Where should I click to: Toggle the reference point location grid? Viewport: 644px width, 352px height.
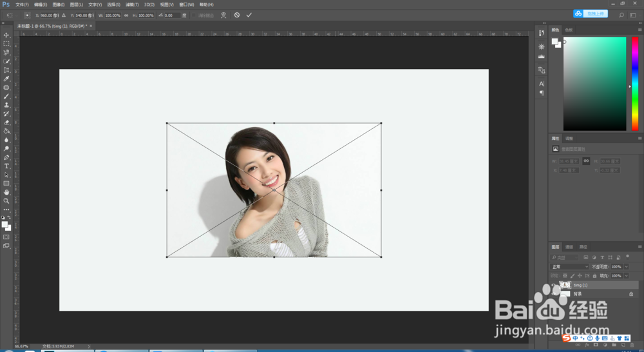pyautogui.click(x=27, y=15)
